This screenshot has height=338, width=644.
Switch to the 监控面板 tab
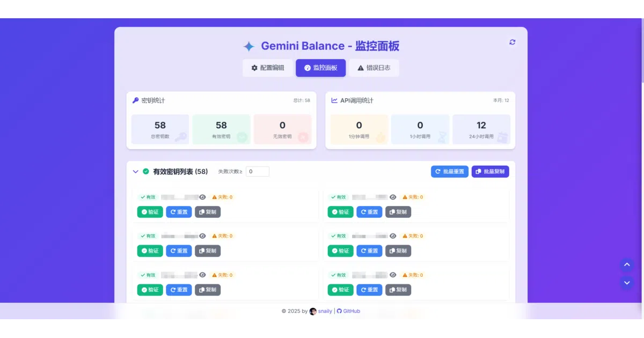320,68
